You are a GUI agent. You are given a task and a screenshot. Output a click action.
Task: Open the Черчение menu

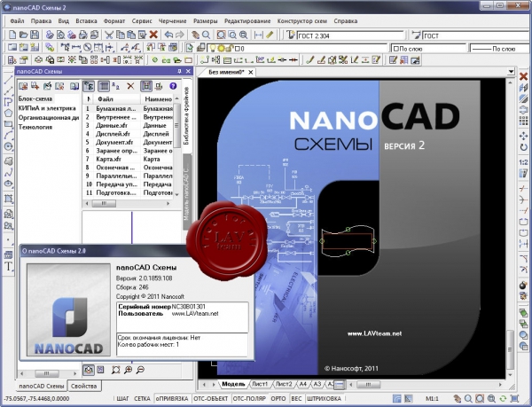pyautogui.click(x=172, y=20)
